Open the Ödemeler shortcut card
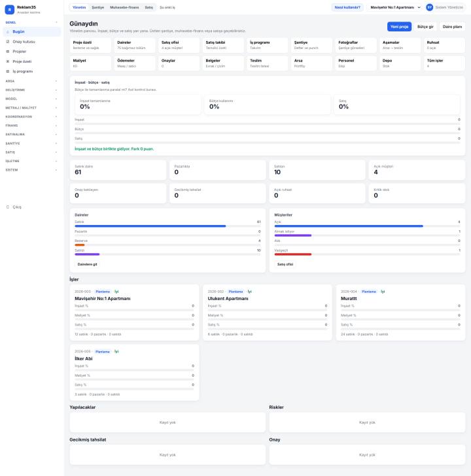The height and width of the screenshot is (476, 471). 135,63
